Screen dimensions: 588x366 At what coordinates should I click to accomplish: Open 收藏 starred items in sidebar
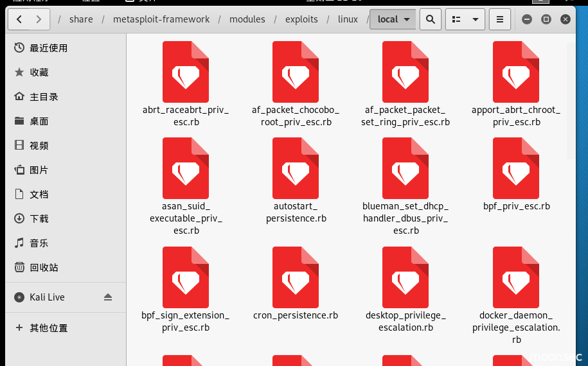tap(66, 73)
